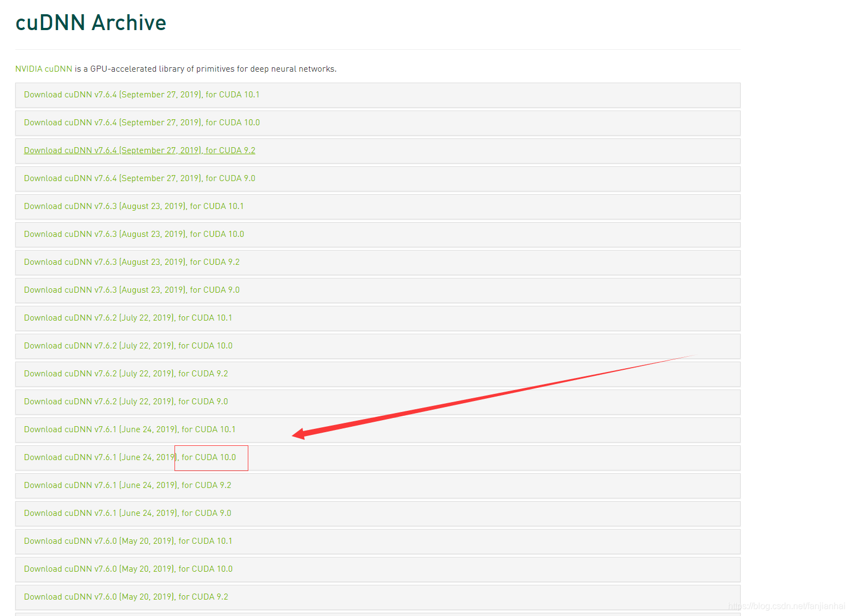Open cuDNN v7.6.2 download for CUDA 10.1
850x616 pixels.
coord(128,318)
